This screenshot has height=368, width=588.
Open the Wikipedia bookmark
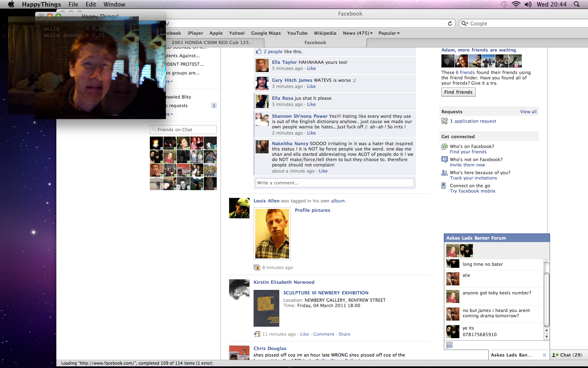[x=325, y=33]
